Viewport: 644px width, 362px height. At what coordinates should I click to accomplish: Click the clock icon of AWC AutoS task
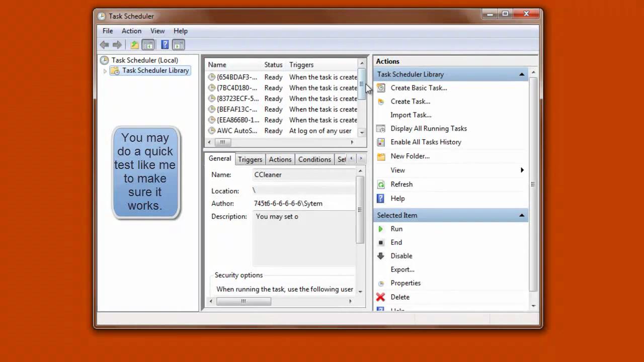tap(212, 131)
